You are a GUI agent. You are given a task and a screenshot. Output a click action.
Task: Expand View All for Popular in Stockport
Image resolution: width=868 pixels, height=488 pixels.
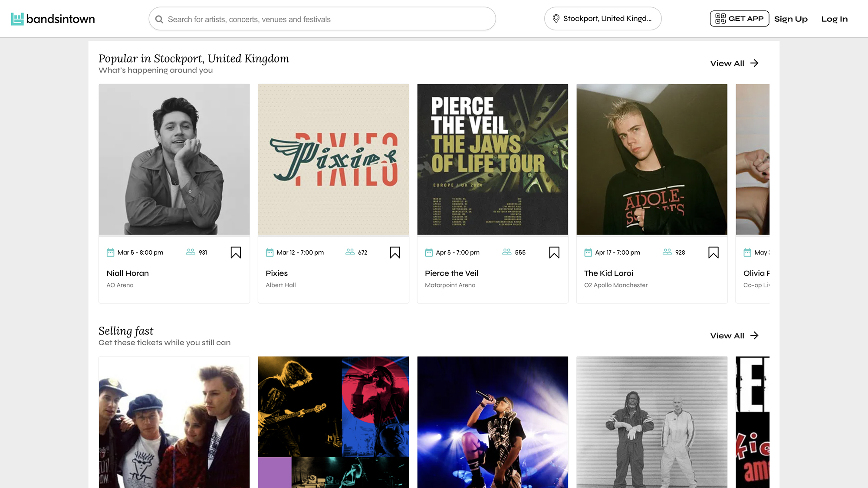coord(734,63)
